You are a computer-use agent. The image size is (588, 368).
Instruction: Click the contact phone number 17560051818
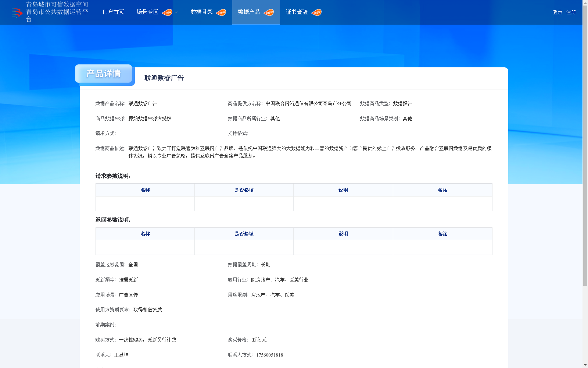coord(269,355)
